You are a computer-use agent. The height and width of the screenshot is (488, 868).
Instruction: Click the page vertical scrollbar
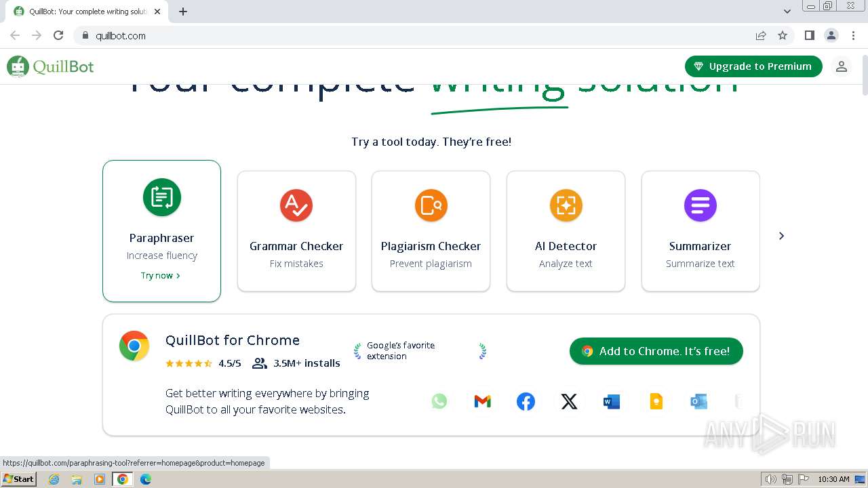[864, 75]
